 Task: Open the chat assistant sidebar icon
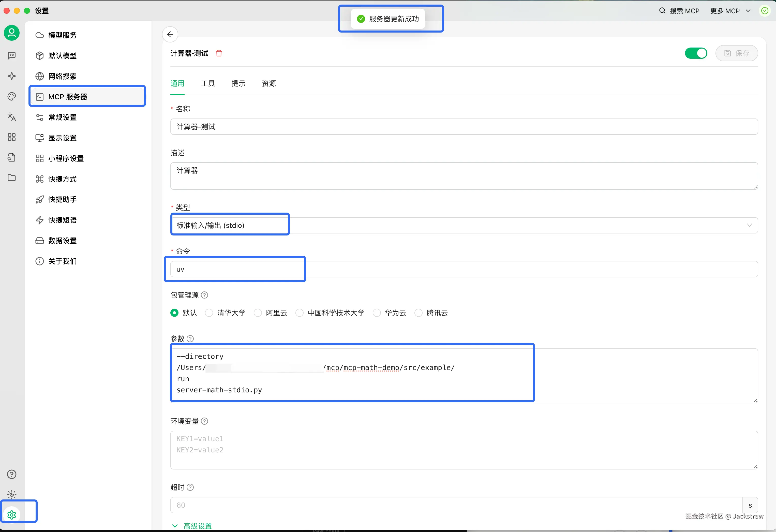pos(12,55)
